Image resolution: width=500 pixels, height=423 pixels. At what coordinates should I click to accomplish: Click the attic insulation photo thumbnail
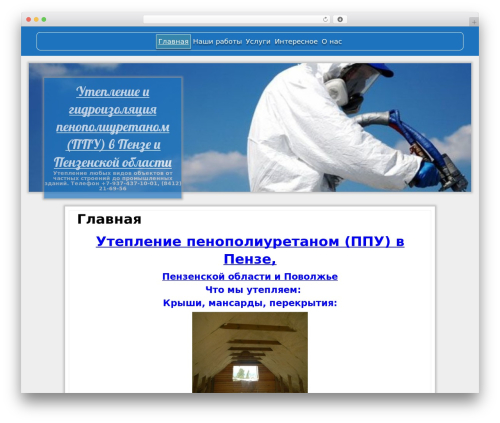(250, 352)
